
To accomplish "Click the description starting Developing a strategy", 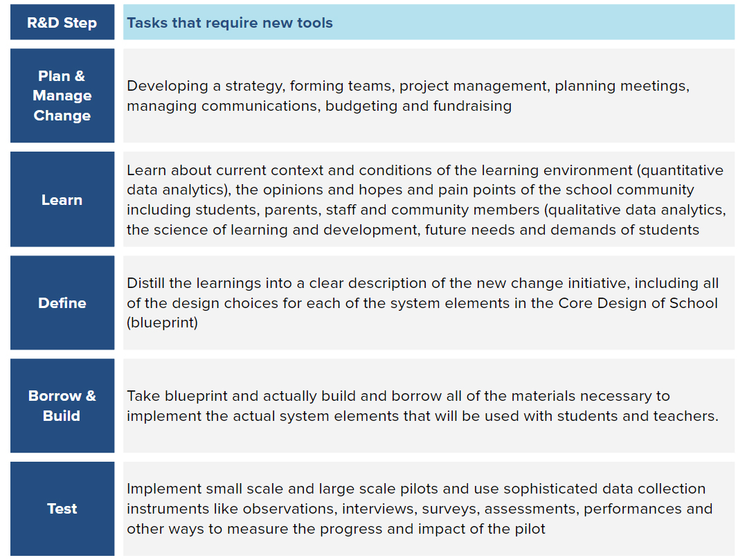I will pos(408,96).
